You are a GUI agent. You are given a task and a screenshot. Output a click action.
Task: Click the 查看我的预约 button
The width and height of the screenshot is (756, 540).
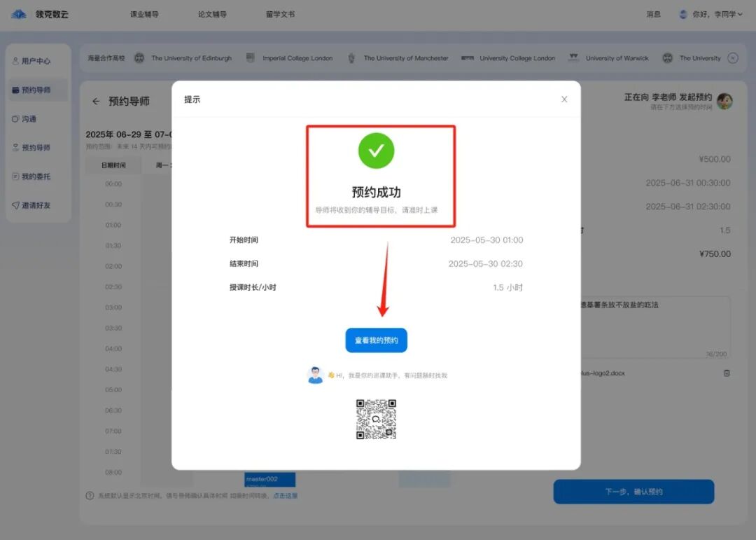(x=376, y=340)
